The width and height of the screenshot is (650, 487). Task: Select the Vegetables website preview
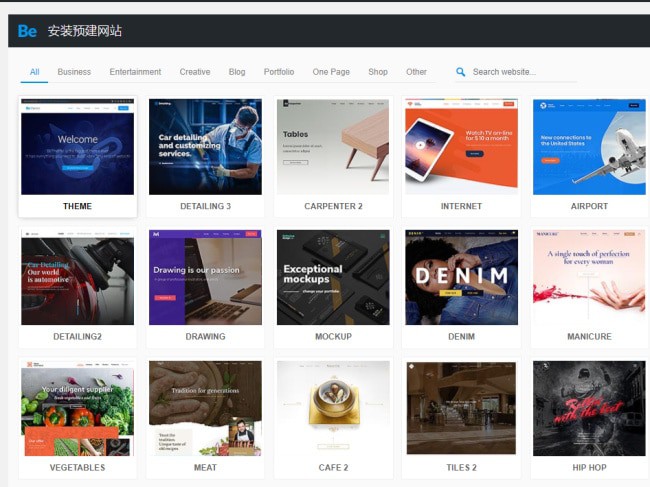click(78, 408)
